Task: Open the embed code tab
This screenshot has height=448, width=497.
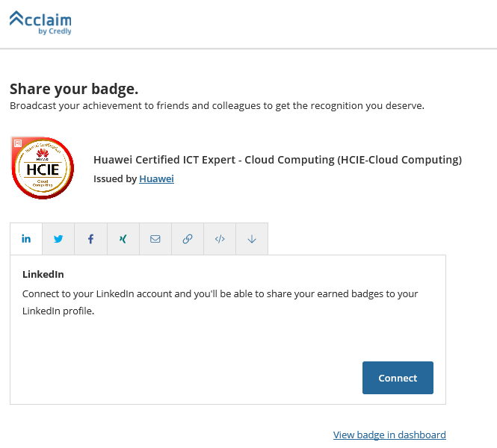Action: 220,239
